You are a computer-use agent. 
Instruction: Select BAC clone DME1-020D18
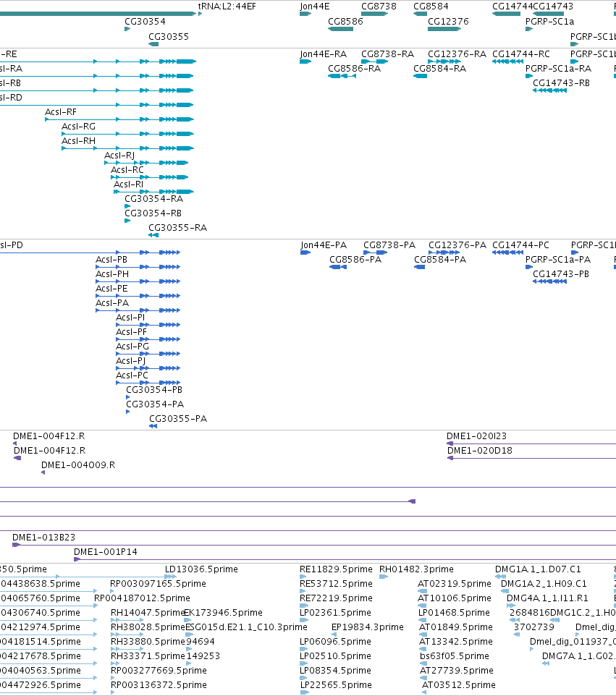pos(480,451)
